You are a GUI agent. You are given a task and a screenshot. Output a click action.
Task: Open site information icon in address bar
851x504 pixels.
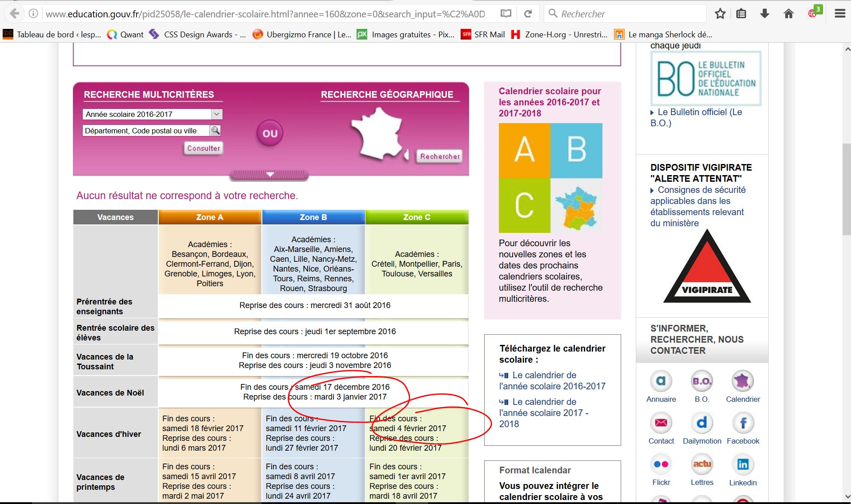[33, 14]
